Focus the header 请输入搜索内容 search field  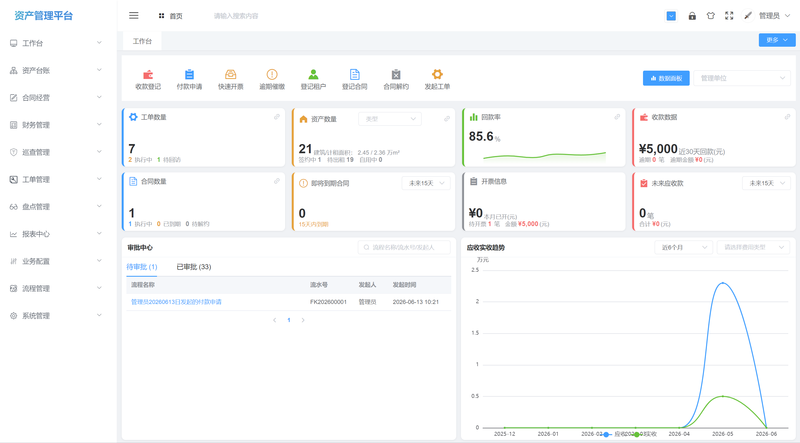236,16
